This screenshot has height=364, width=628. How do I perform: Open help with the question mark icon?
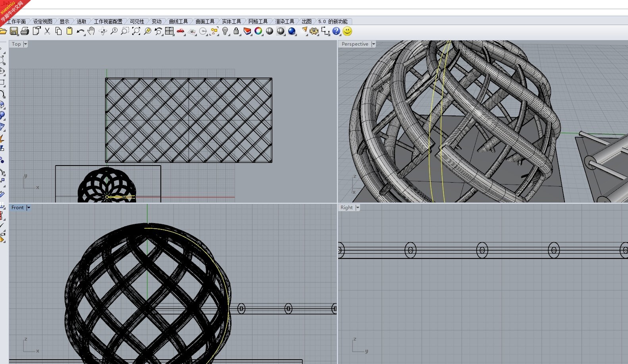(336, 31)
